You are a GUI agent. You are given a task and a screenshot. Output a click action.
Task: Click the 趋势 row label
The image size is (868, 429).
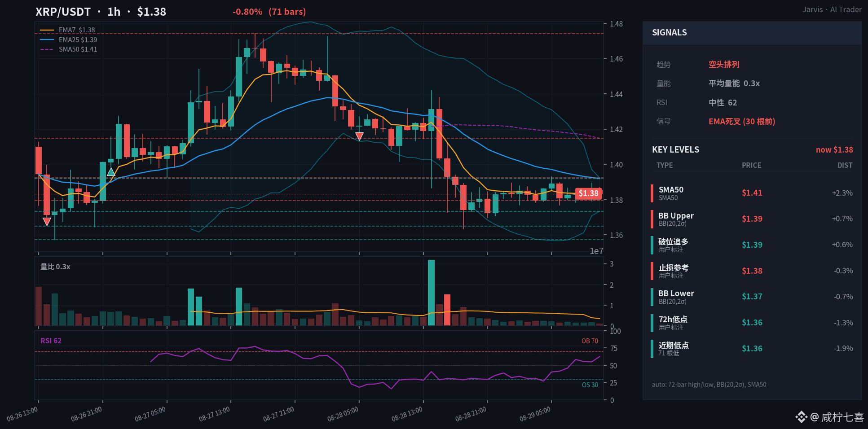(663, 65)
